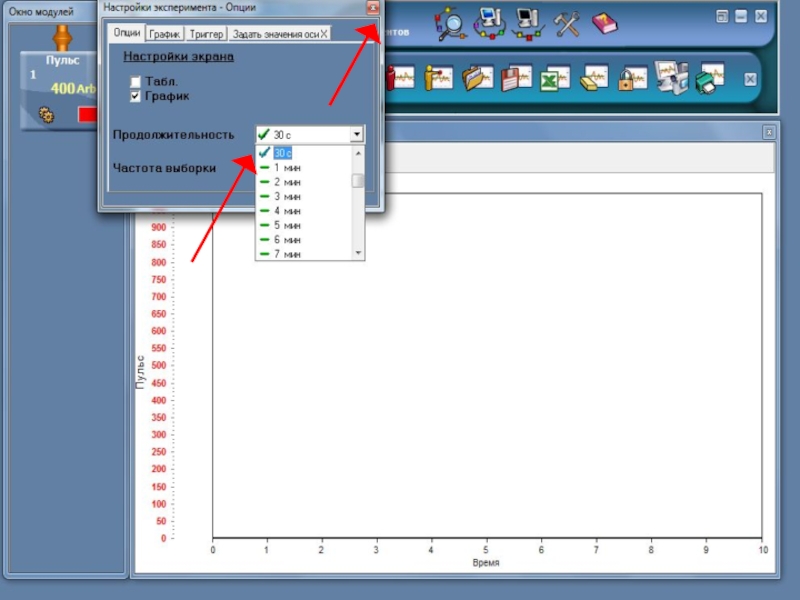Close the main application window
The image size is (800, 600).
(x=761, y=16)
